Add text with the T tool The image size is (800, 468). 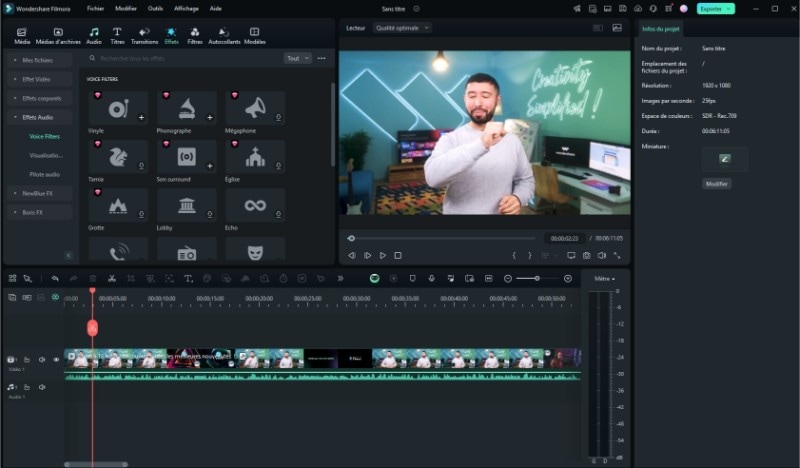click(188, 278)
